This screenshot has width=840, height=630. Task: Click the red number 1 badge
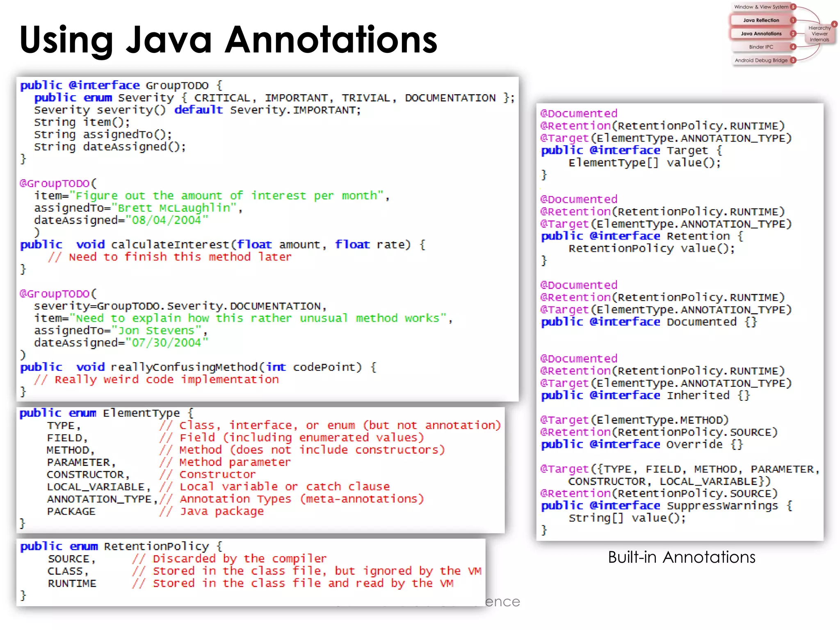[793, 20]
